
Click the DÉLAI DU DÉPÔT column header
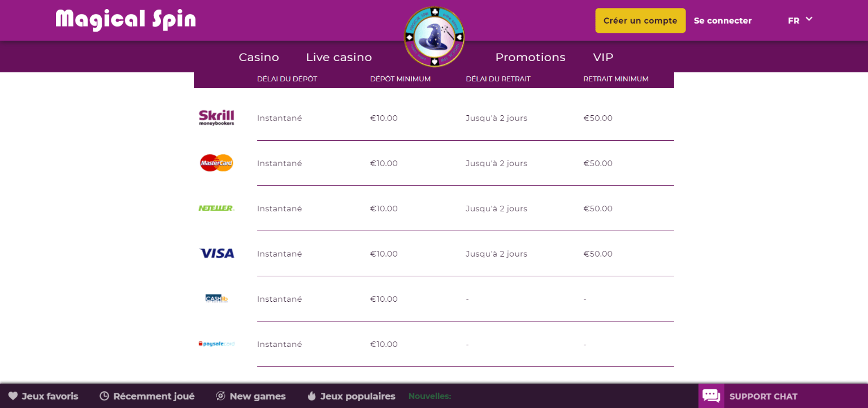(x=287, y=79)
